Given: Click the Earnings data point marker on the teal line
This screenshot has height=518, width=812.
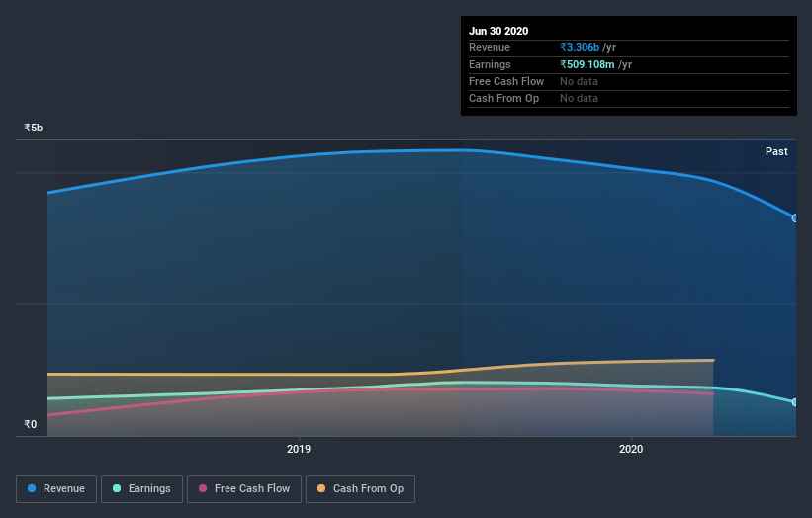Looking at the screenshot, I should click(794, 402).
